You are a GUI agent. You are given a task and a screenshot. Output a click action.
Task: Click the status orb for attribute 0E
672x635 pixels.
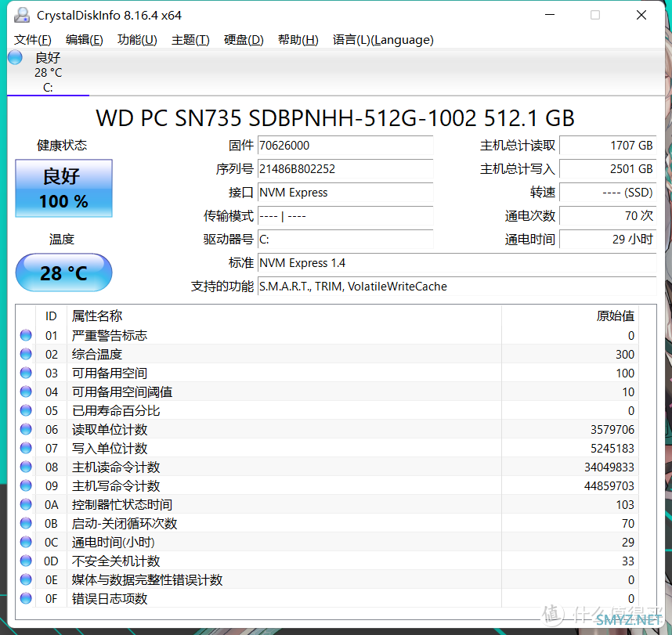[x=26, y=579]
